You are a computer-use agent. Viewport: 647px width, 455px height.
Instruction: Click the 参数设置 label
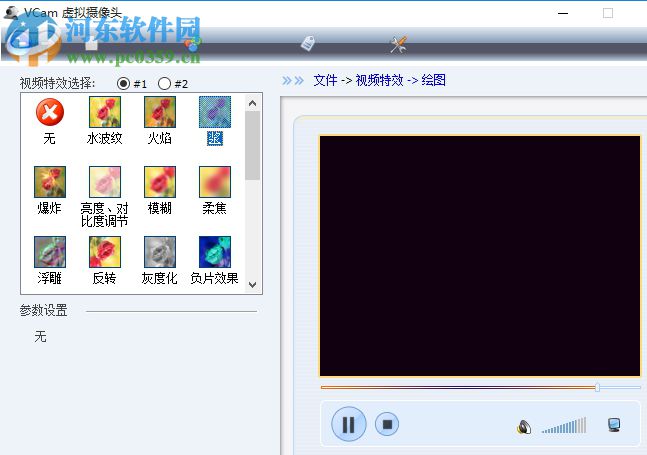click(43, 310)
